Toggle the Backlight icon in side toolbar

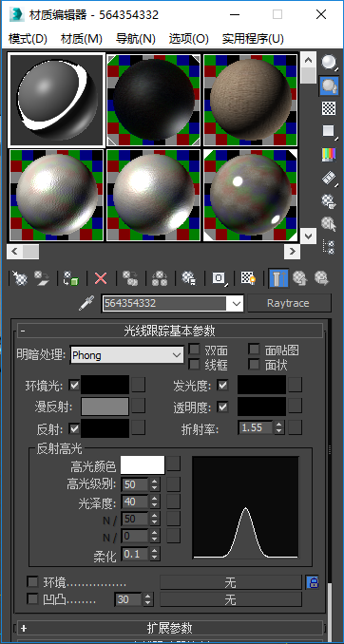(x=329, y=85)
